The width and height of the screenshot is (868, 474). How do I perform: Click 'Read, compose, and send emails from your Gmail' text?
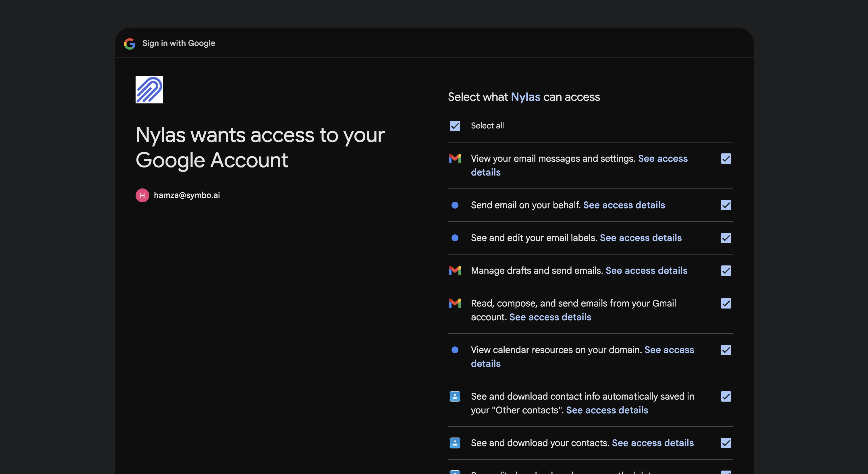click(574, 303)
